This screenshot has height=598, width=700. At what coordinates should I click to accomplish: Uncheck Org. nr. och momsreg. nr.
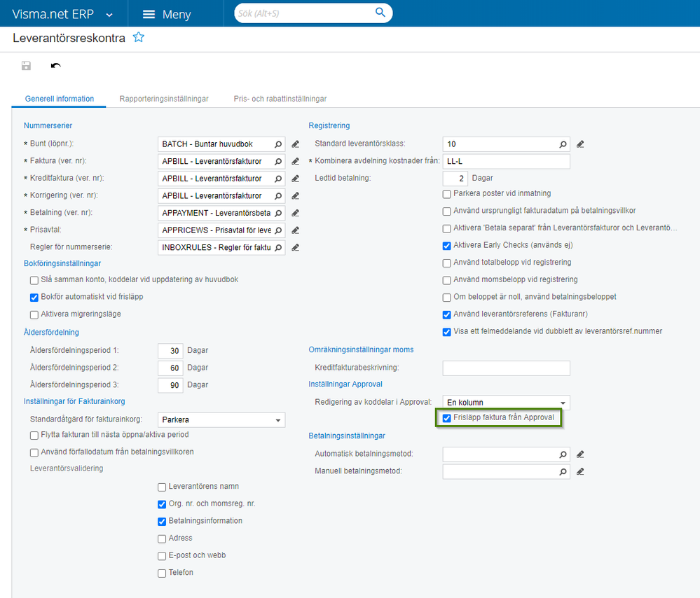pos(162,504)
